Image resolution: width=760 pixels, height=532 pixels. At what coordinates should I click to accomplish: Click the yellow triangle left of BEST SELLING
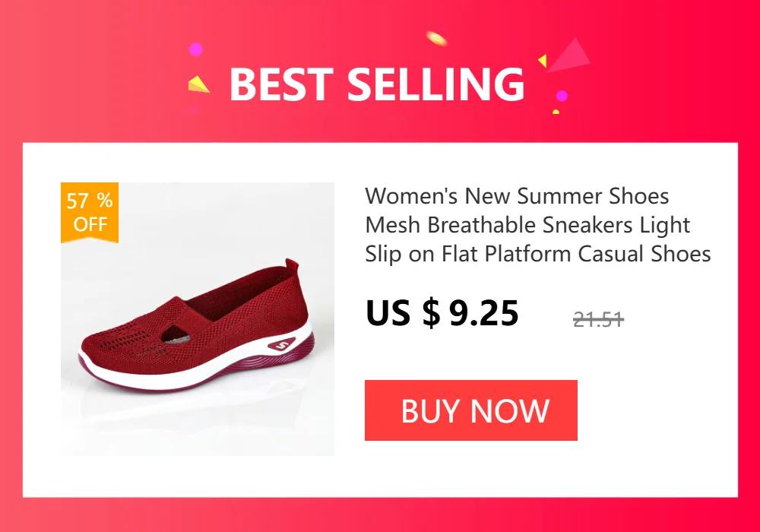198,84
